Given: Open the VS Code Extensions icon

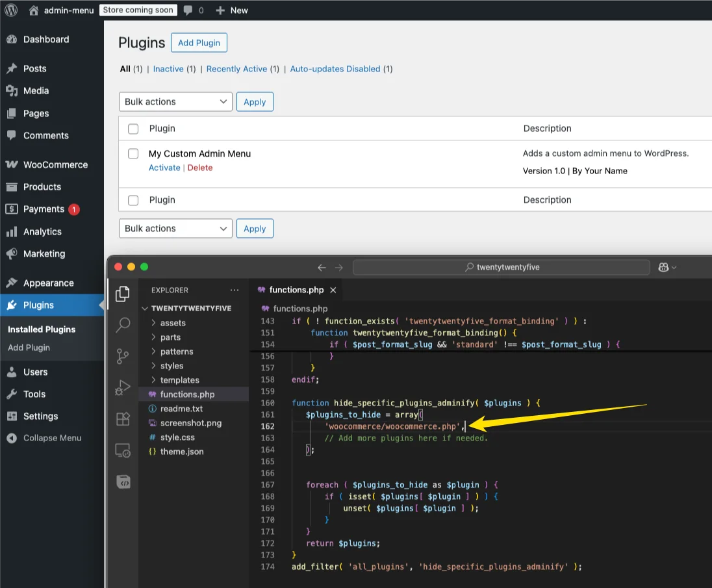Looking at the screenshot, I should pos(123,418).
